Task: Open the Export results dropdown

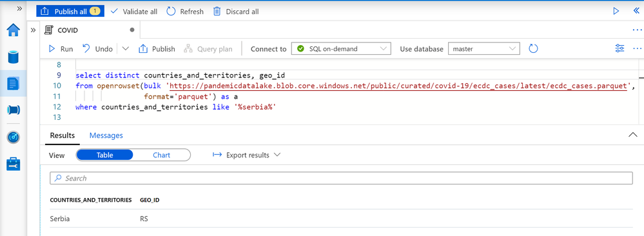Action: [x=246, y=155]
